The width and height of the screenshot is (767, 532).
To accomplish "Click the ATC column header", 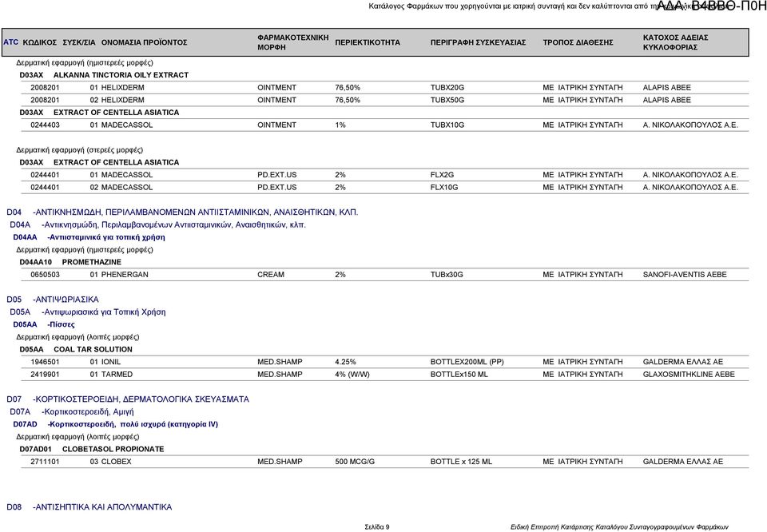I will point(10,42).
